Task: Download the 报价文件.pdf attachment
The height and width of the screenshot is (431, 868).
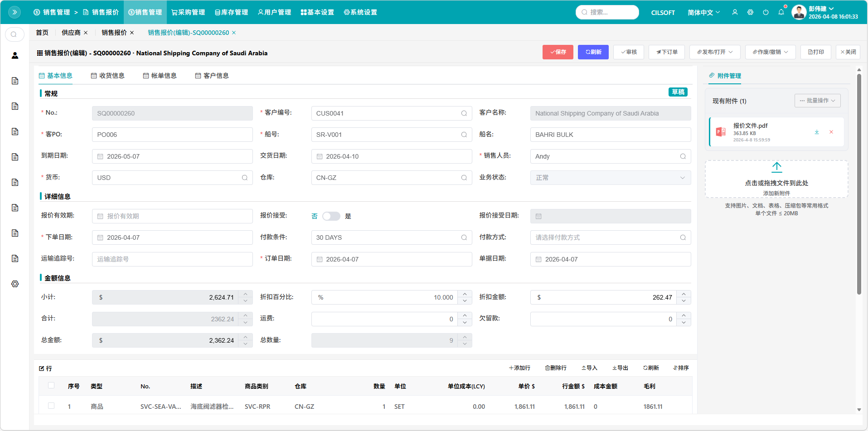Action: tap(816, 132)
